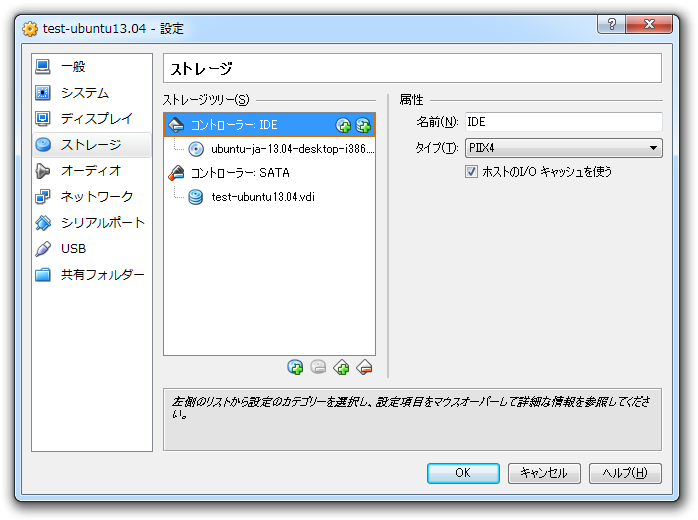Click the オーディオ speaker icon
The image size is (698, 520).
43,171
